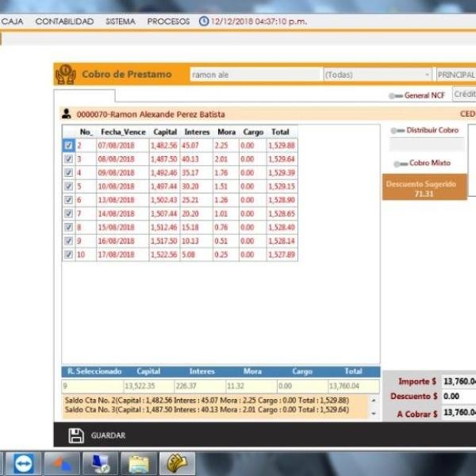The width and height of the screenshot is (476, 476).
Task: Open the PRINCIPAL dropdown
Action: pos(456,75)
